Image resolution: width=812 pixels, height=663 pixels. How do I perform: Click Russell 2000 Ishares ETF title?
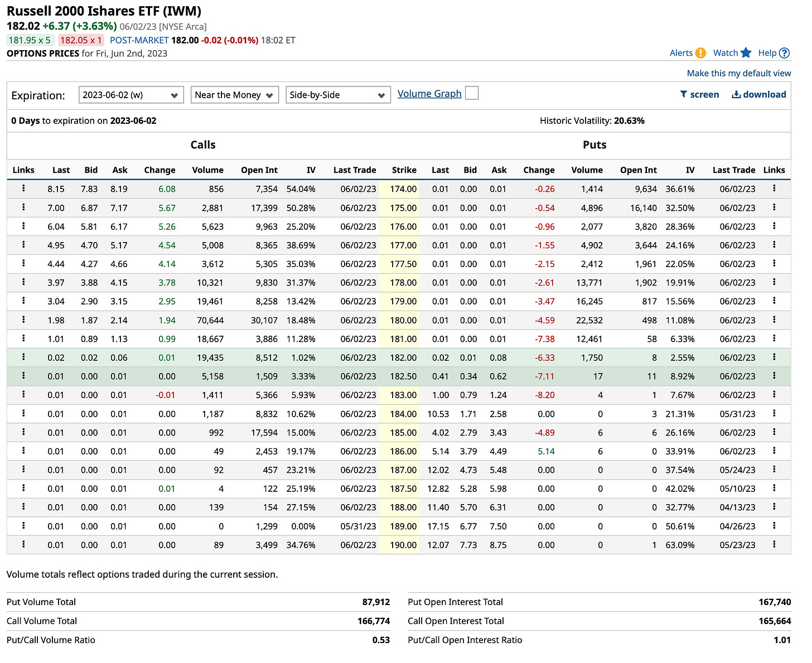tap(104, 11)
